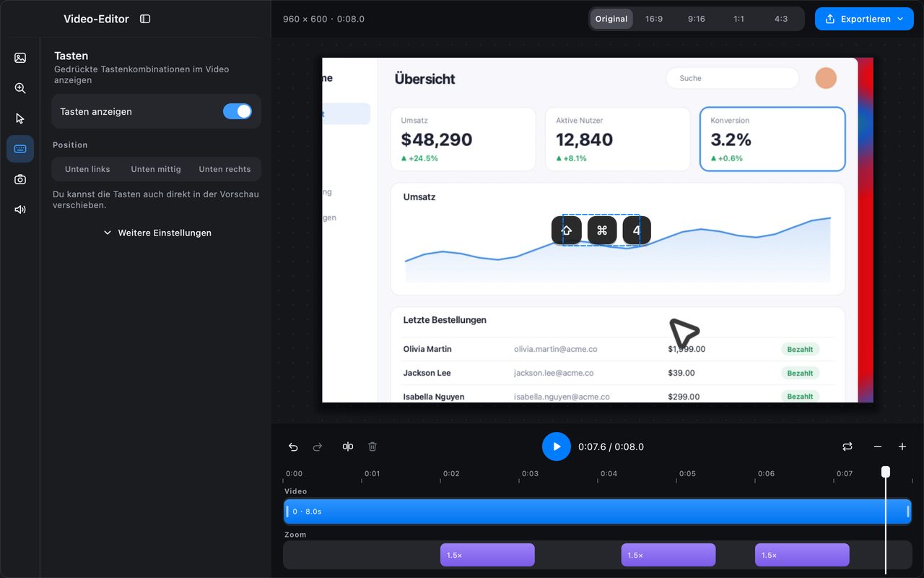924x578 pixels.
Task: Switch to the 1:1 aspect ratio tab
Action: pyautogui.click(x=738, y=19)
